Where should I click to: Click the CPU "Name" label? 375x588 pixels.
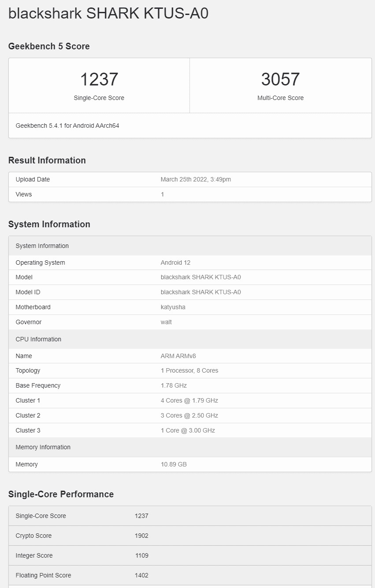coord(24,356)
